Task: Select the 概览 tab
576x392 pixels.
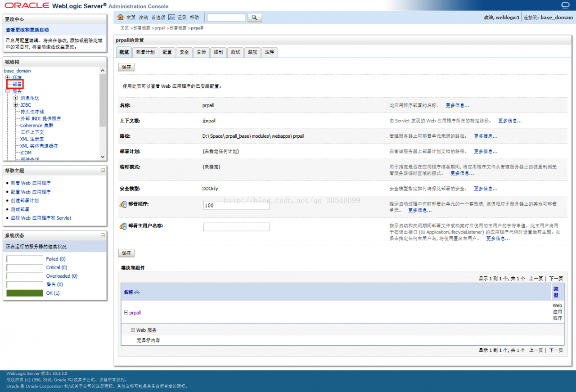Action: click(x=124, y=52)
